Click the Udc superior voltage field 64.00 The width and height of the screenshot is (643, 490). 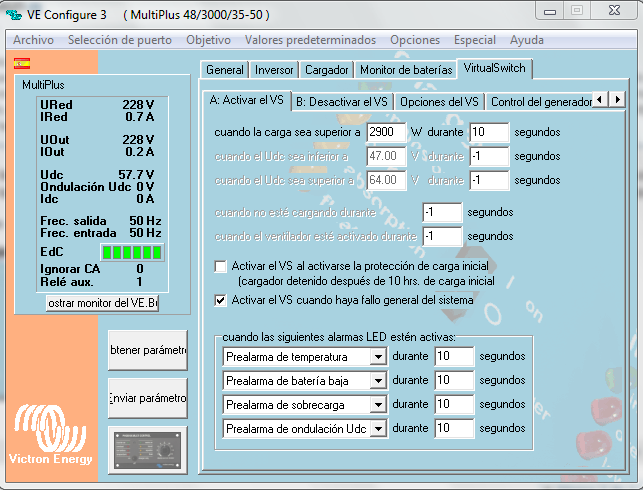[x=386, y=180]
